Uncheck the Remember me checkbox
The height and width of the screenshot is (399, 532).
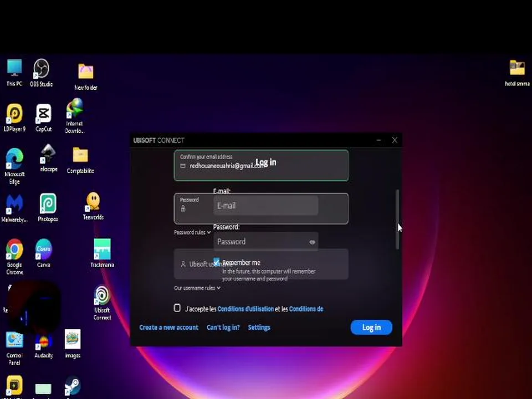tap(217, 262)
